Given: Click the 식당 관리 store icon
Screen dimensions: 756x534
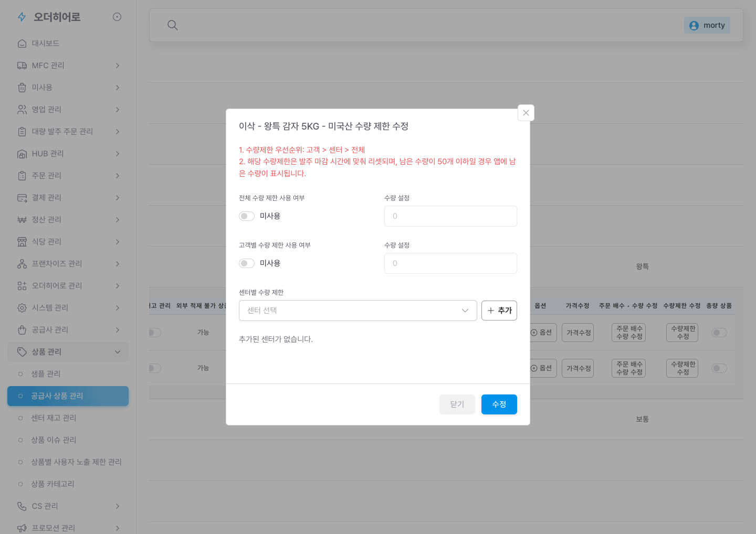Looking at the screenshot, I should click(x=22, y=242).
